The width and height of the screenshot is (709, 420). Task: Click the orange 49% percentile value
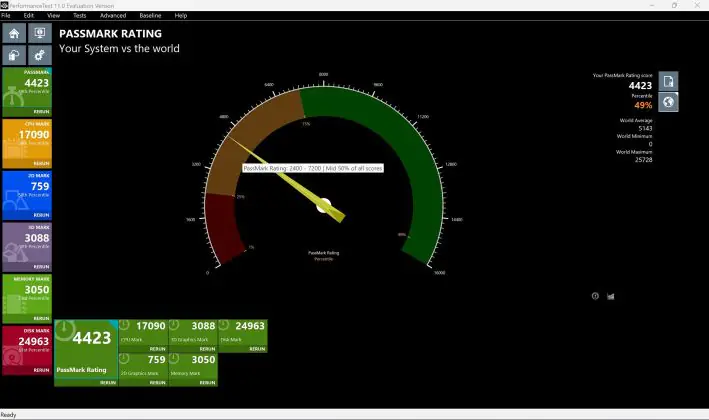coord(643,105)
